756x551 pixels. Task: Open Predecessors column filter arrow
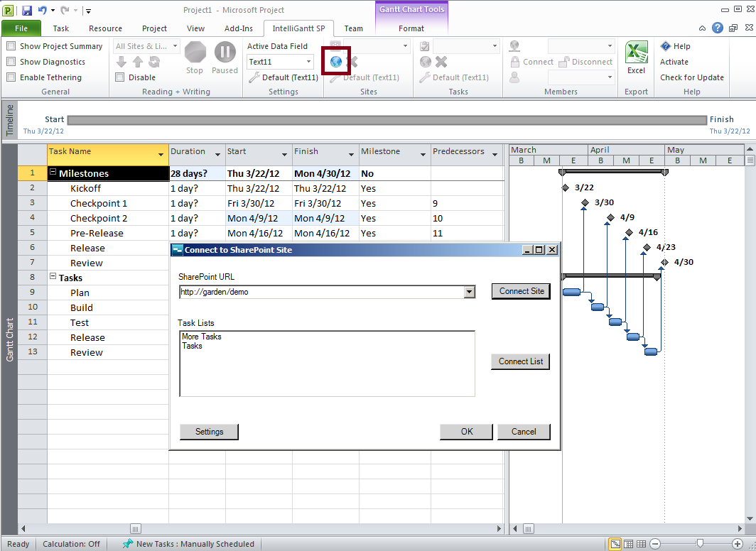(495, 155)
